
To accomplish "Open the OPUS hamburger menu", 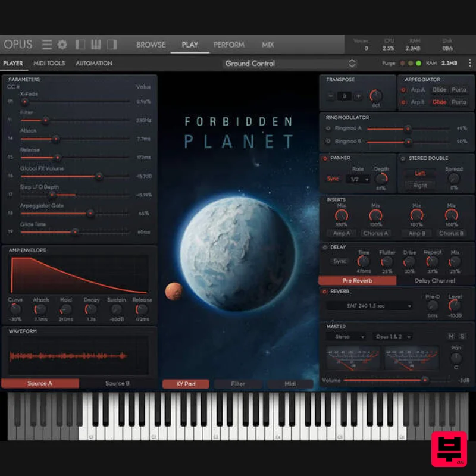I will [x=47, y=45].
